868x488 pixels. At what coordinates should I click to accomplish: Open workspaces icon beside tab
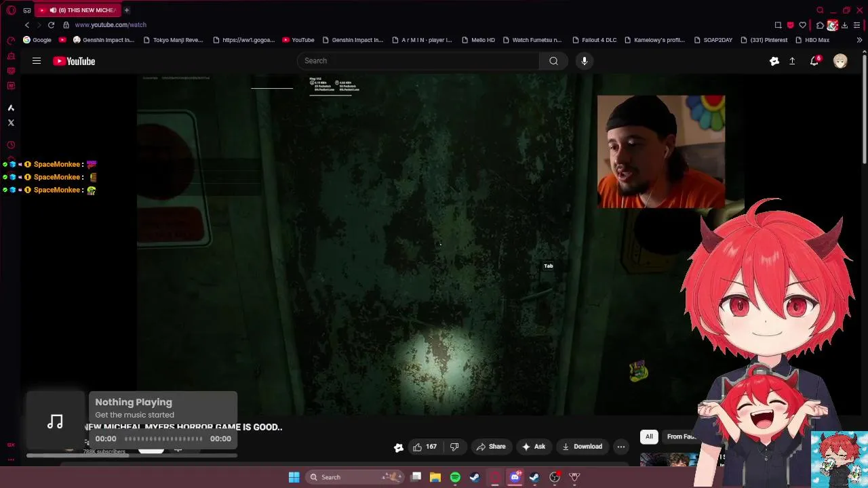pos(27,10)
